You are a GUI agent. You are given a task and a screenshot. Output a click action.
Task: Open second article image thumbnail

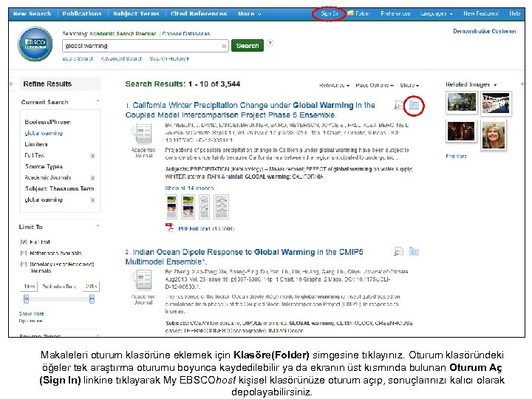coord(188,207)
